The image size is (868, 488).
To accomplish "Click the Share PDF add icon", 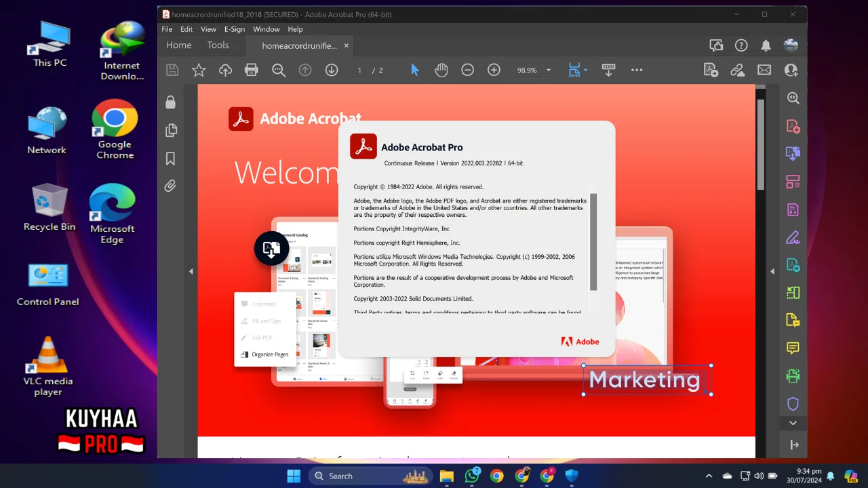I will click(x=711, y=70).
